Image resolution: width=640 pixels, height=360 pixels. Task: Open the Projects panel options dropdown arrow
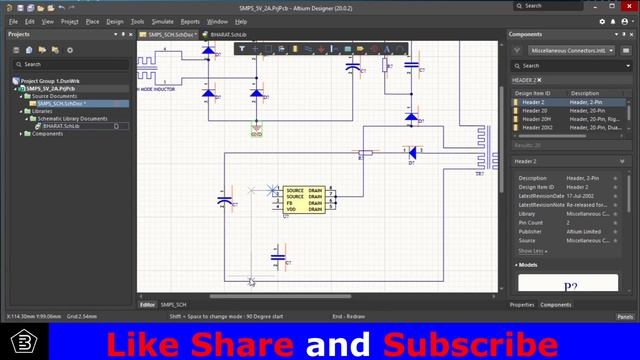[x=116, y=34]
